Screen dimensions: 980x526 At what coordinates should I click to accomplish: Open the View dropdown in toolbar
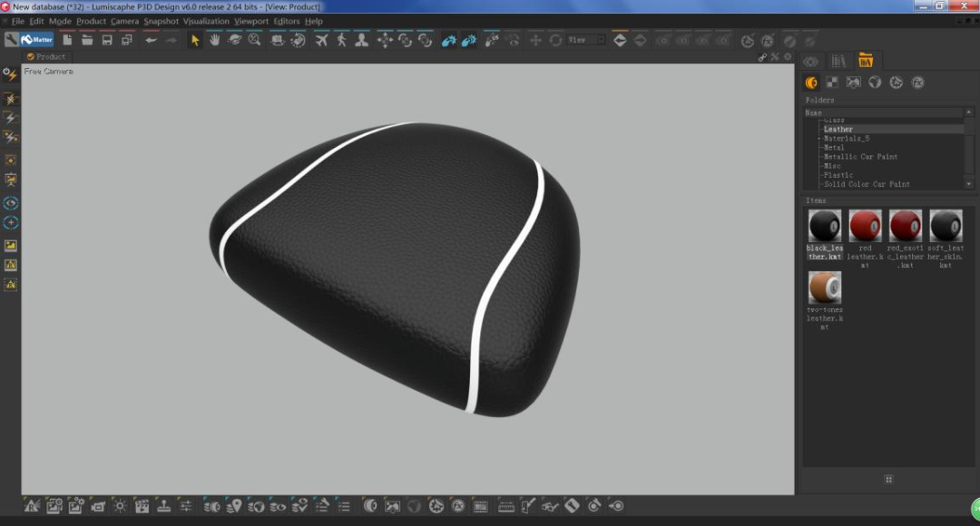pos(586,40)
